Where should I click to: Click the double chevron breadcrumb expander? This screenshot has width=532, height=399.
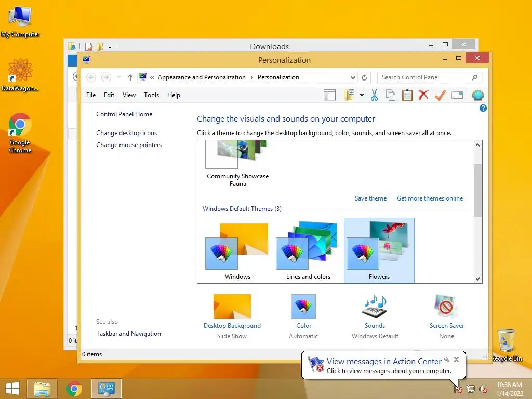coord(152,78)
